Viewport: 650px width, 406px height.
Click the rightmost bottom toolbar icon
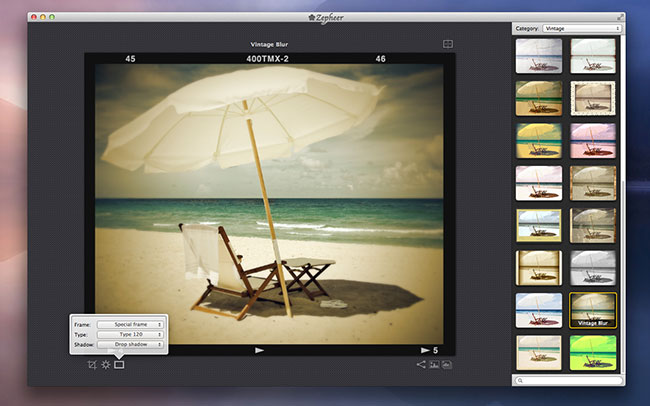click(x=447, y=365)
